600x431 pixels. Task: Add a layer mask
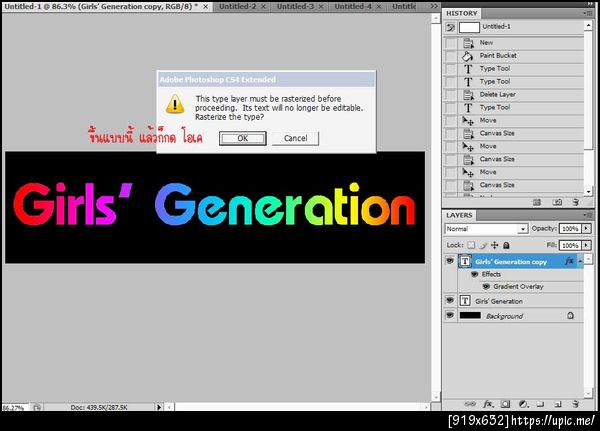(505, 404)
